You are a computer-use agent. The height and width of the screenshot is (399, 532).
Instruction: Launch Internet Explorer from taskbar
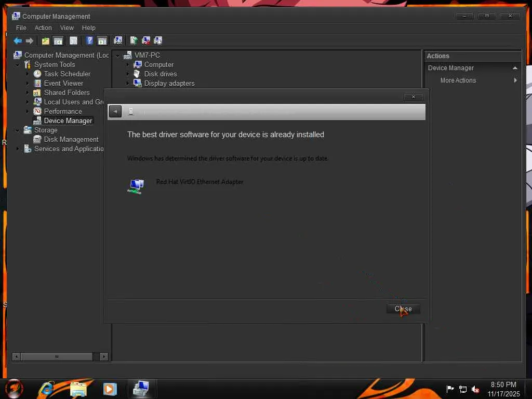(x=46, y=389)
